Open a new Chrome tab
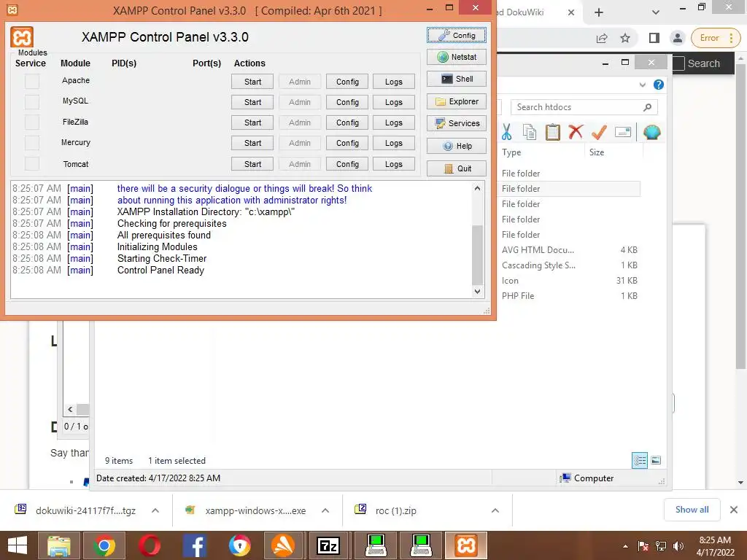The width and height of the screenshot is (747, 560). click(x=599, y=12)
